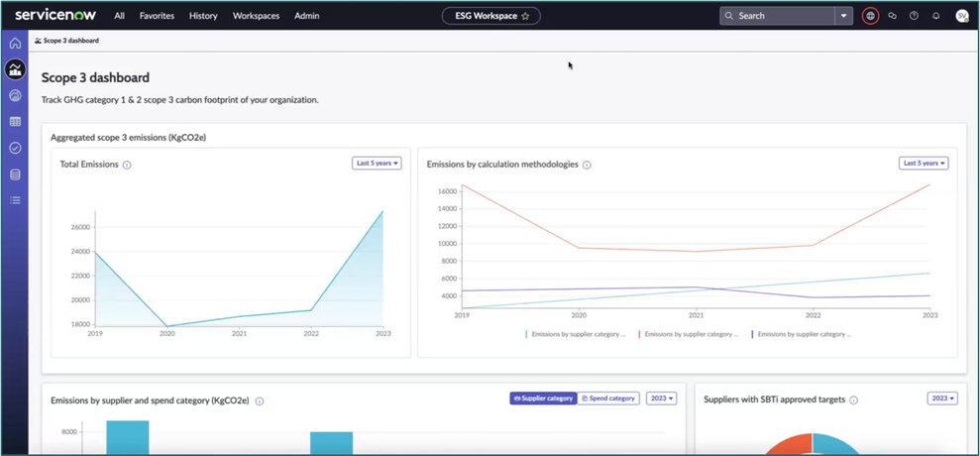
Task: Show info for Total Emissions
Action: click(127, 166)
